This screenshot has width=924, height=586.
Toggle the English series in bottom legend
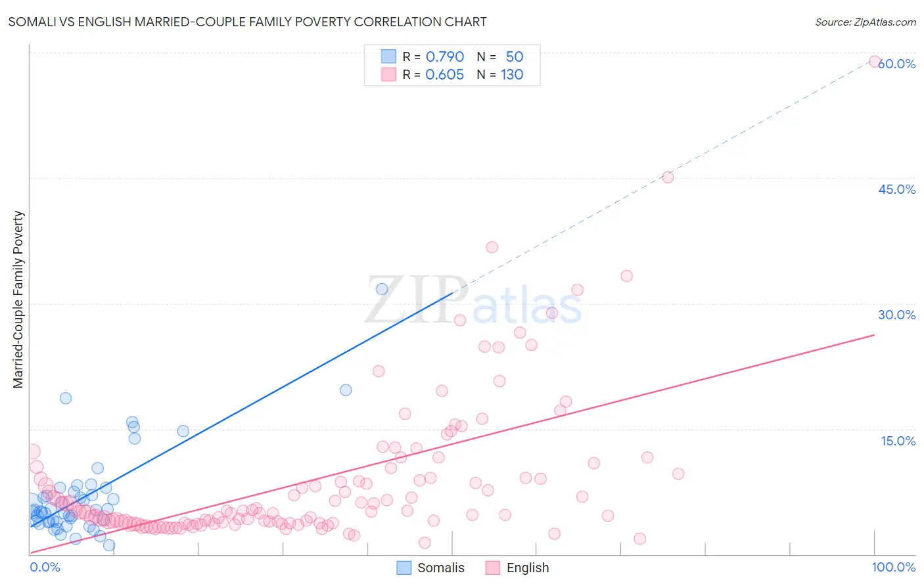517,568
